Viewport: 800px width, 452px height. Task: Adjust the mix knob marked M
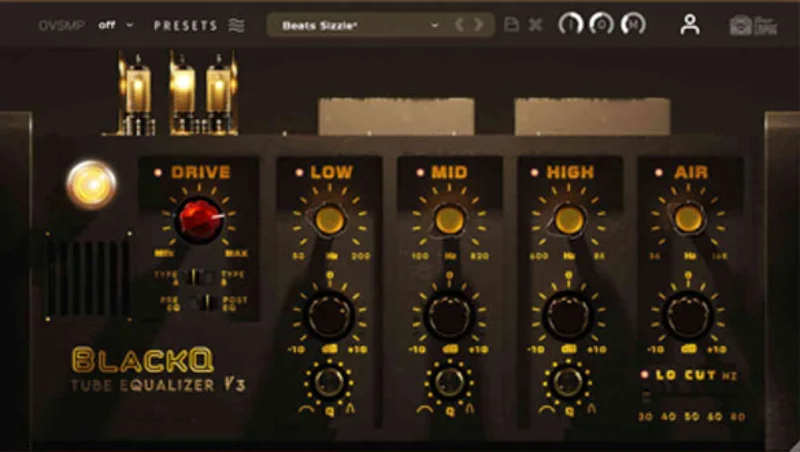point(634,24)
